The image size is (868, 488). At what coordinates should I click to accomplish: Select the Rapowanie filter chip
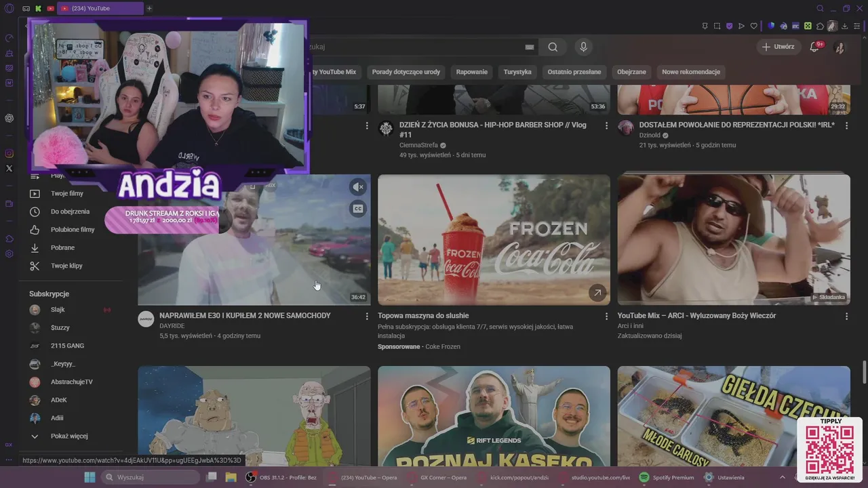pyautogui.click(x=472, y=72)
